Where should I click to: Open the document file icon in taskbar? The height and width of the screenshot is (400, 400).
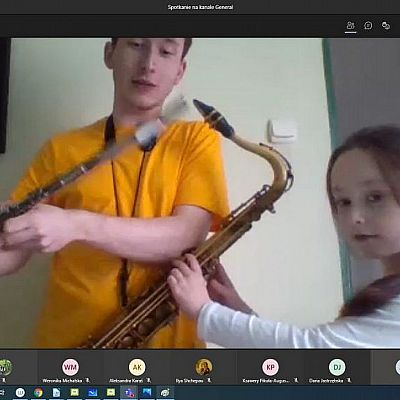[56, 393]
